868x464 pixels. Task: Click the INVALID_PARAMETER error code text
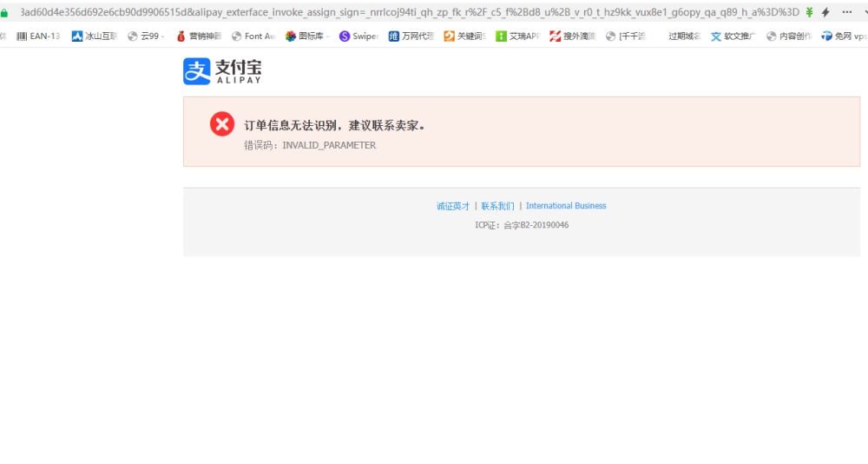pyautogui.click(x=329, y=145)
